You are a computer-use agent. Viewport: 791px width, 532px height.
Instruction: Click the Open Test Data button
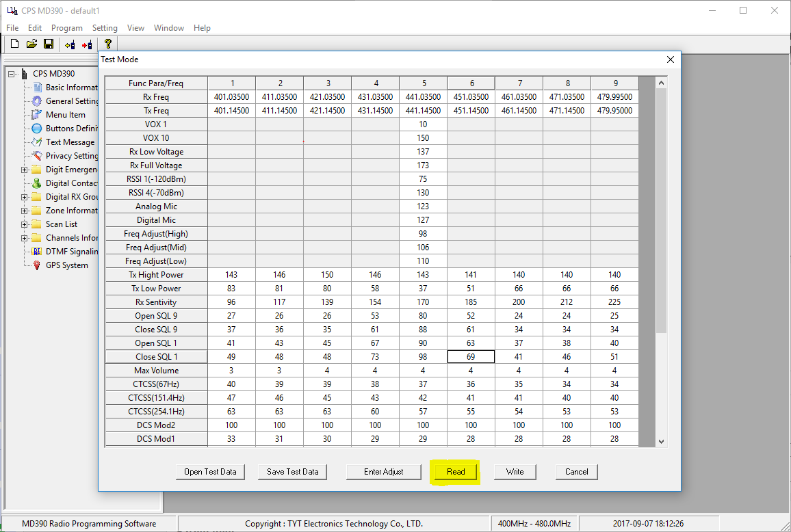coord(210,472)
